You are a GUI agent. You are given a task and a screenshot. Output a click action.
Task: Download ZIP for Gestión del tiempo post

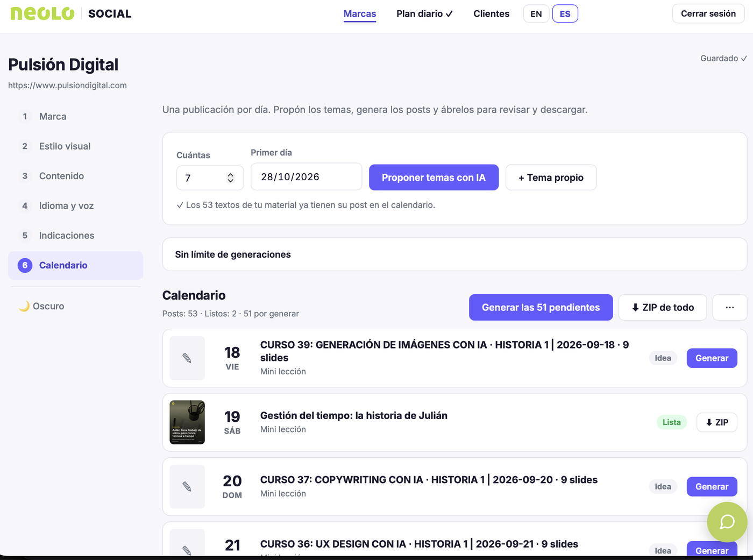tap(716, 422)
